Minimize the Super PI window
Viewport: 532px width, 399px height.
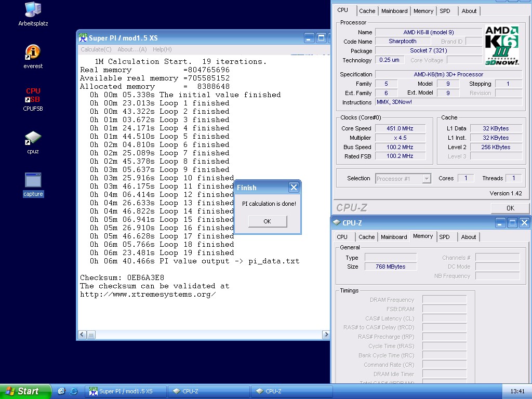pos(309,37)
